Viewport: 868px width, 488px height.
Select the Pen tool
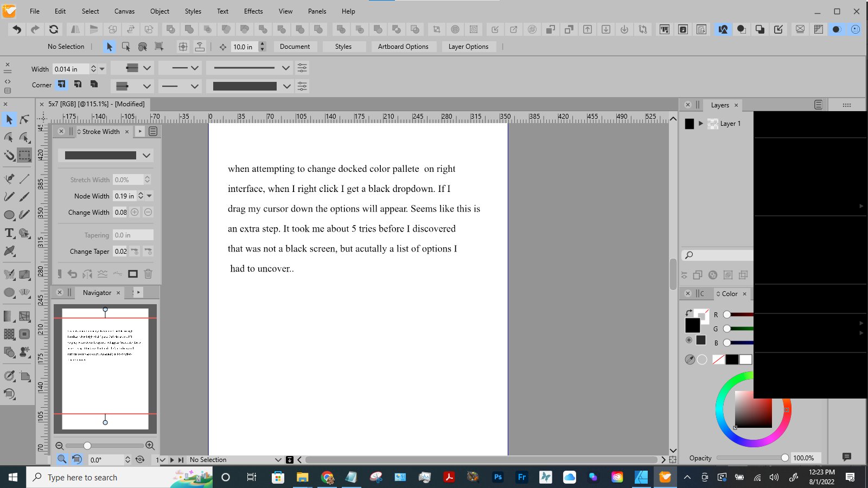coord(9,178)
